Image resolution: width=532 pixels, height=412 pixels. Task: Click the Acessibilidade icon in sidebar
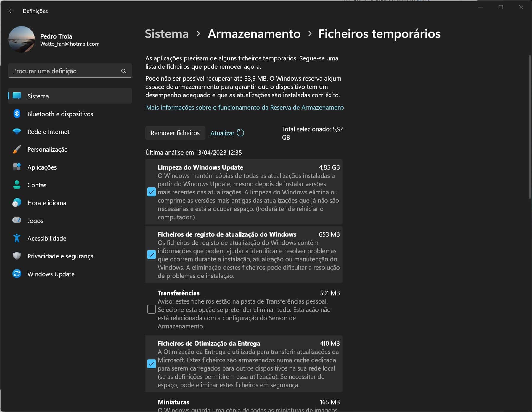click(x=17, y=238)
